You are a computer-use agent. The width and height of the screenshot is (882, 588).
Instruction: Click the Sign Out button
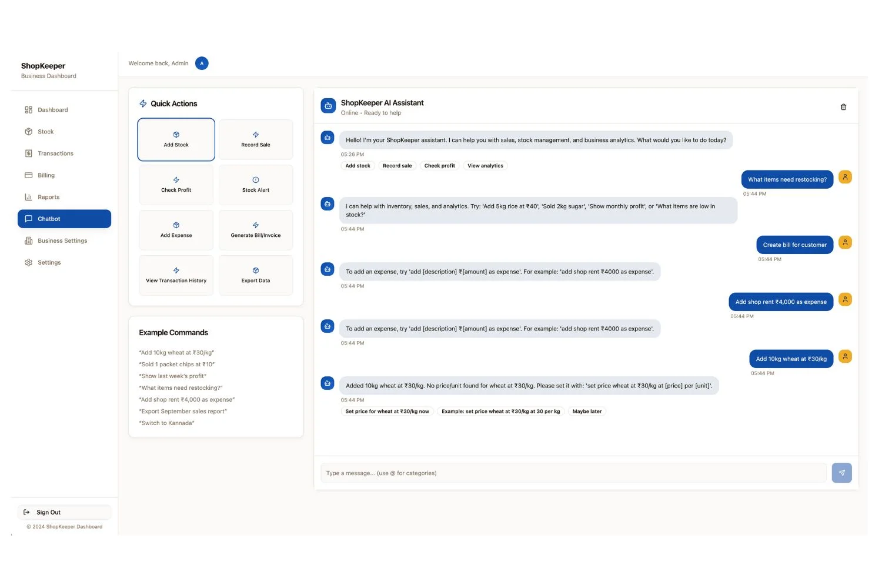click(64, 512)
